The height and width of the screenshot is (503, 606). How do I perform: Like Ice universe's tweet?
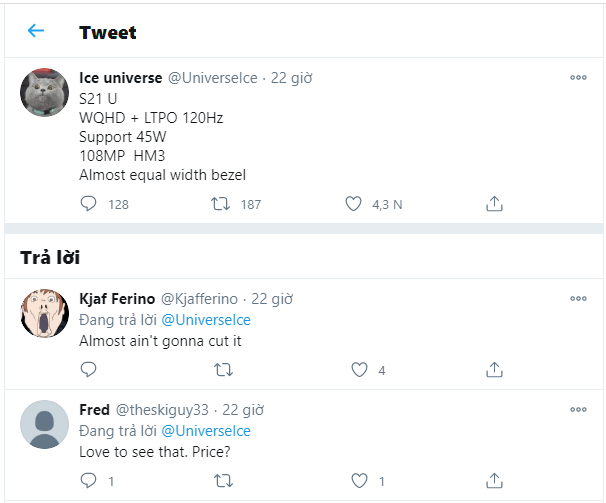(x=353, y=204)
